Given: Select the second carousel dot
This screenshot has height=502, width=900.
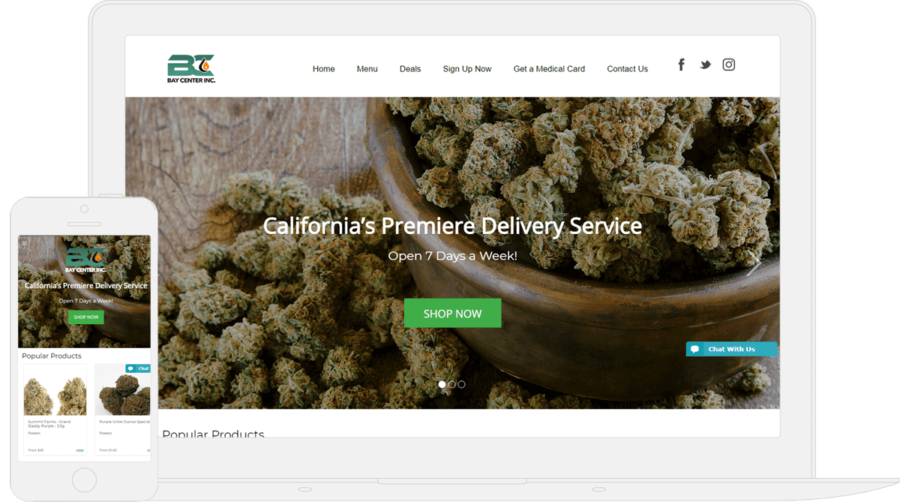Looking at the screenshot, I should point(452,384).
